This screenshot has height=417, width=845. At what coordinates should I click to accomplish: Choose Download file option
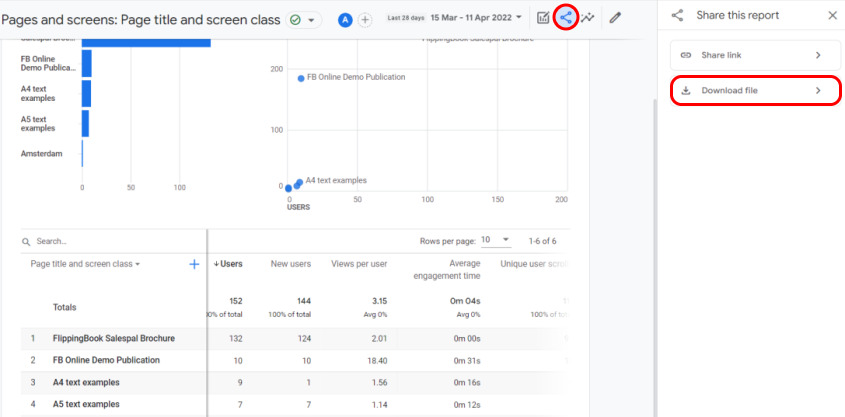click(755, 91)
